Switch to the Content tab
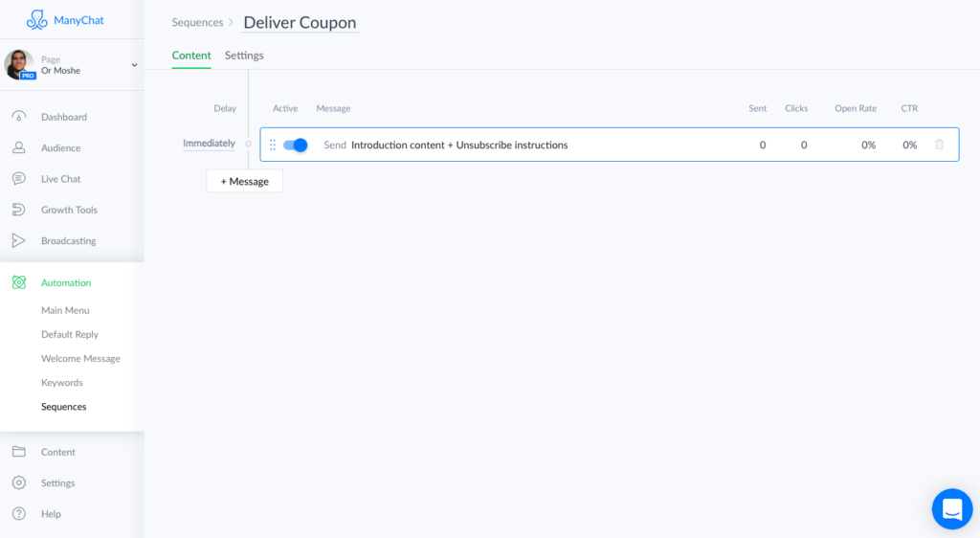 pos(191,55)
